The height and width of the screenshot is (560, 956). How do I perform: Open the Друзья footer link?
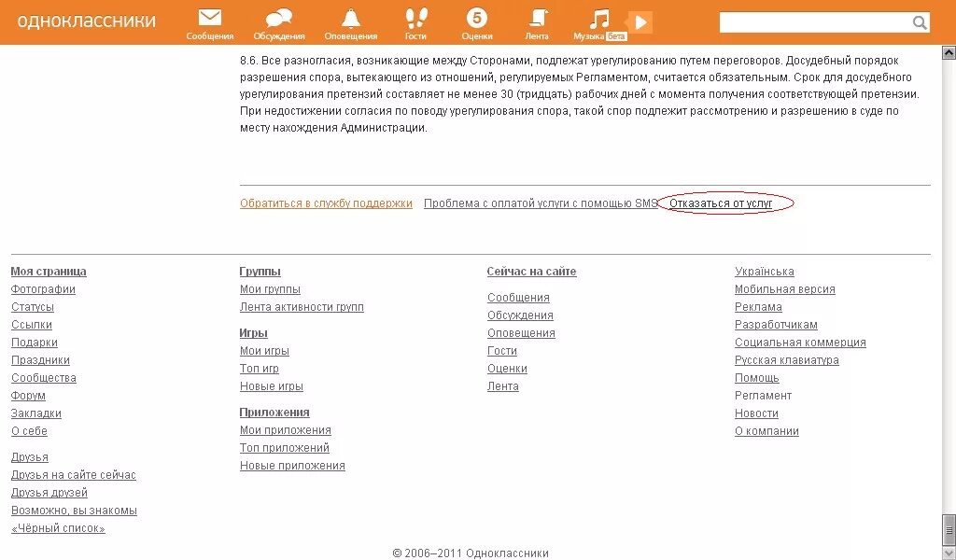[29, 456]
